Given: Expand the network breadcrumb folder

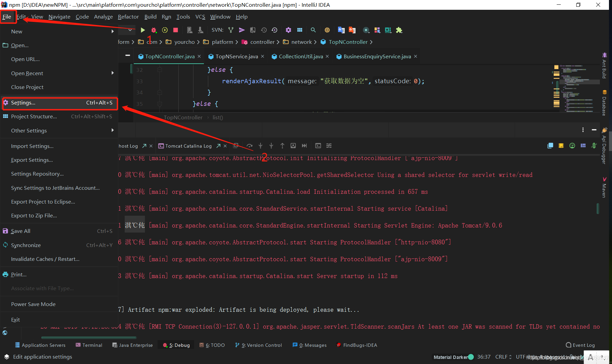Looking at the screenshot, I should pyautogui.click(x=298, y=42).
